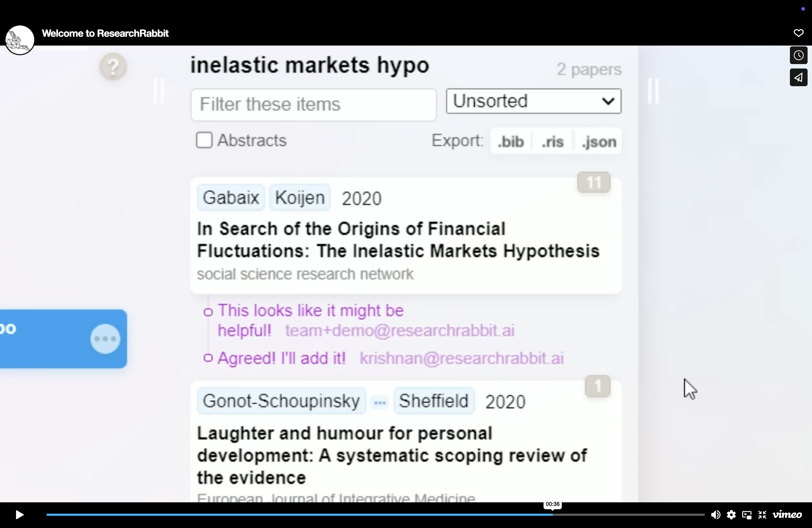Export collection as .ris

[x=553, y=141]
